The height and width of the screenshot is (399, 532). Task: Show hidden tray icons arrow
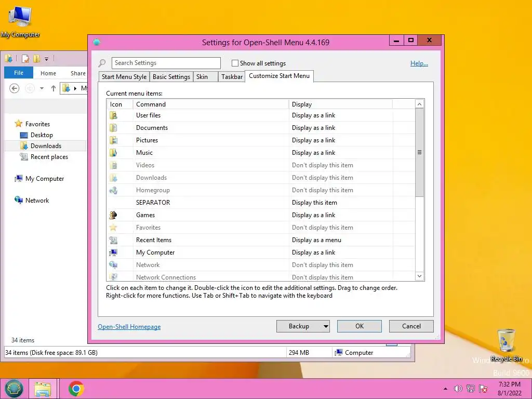[445, 389]
